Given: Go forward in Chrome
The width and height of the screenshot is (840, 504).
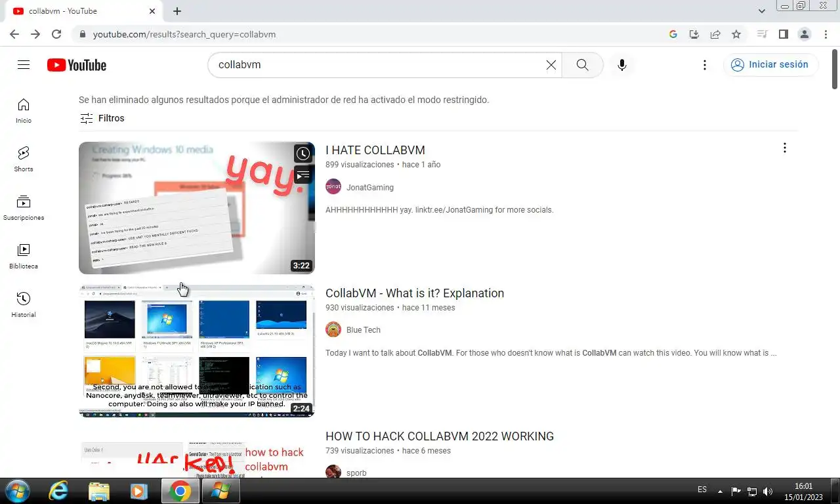Looking at the screenshot, I should coord(35,34).
